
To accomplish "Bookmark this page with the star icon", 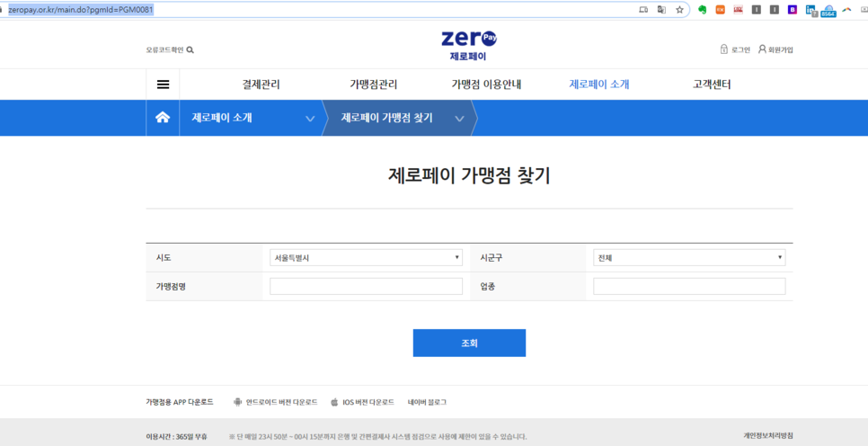I will (x=679, y=10).
